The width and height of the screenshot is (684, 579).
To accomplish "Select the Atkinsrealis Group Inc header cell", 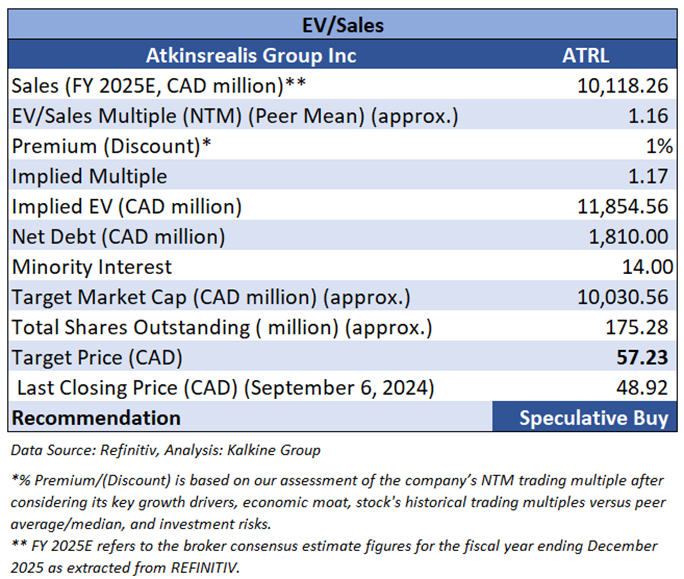I will click(251, 55).
